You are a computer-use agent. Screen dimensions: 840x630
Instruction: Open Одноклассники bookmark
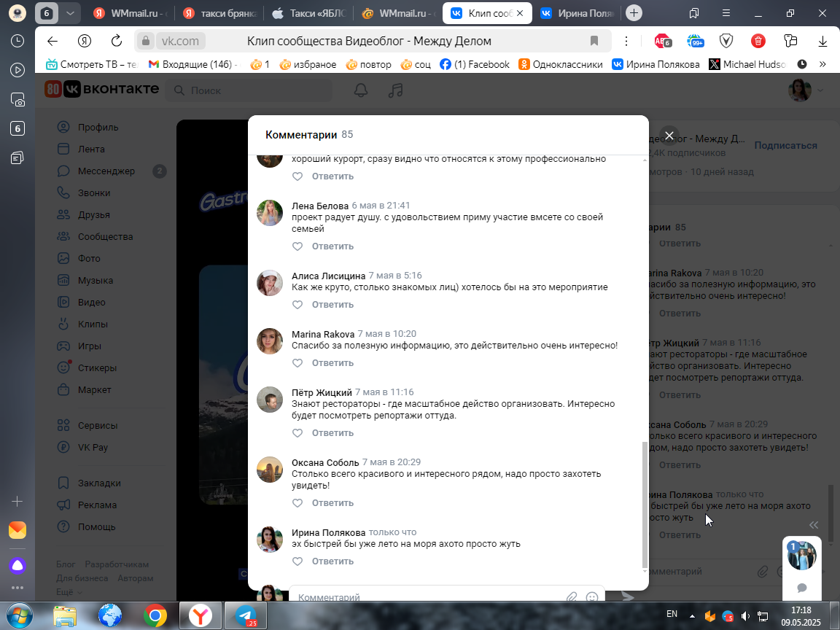click(560, 64)
